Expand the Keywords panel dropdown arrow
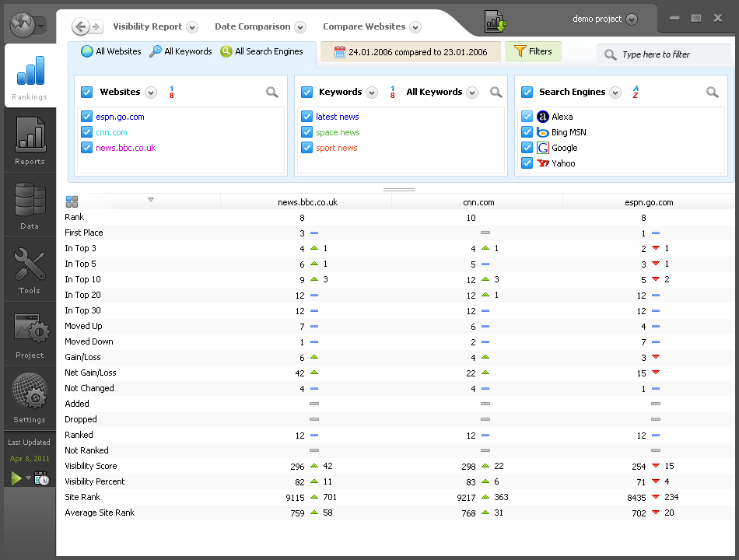Viewport: 739px width, 560px height. (372, 93)
